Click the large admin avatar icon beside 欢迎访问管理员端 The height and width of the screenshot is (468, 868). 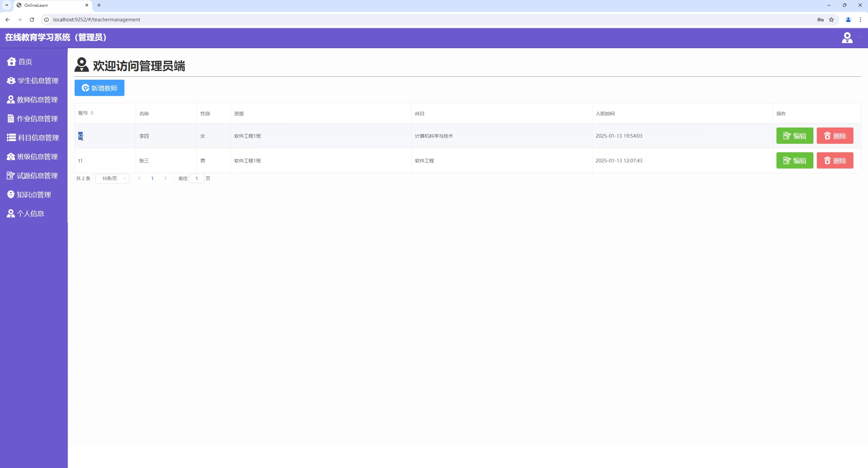click(82, 64)
